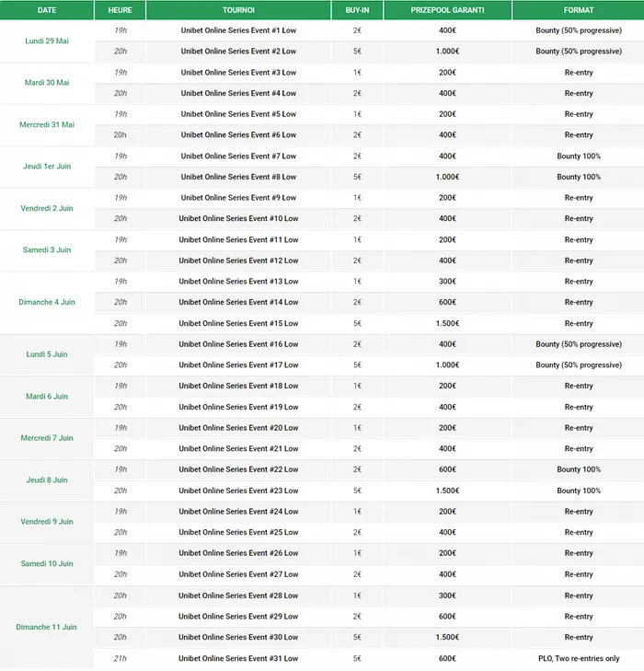
Task: Click the 1.500€ prizepool for Event #30
Action: click(x=447, y=637)
